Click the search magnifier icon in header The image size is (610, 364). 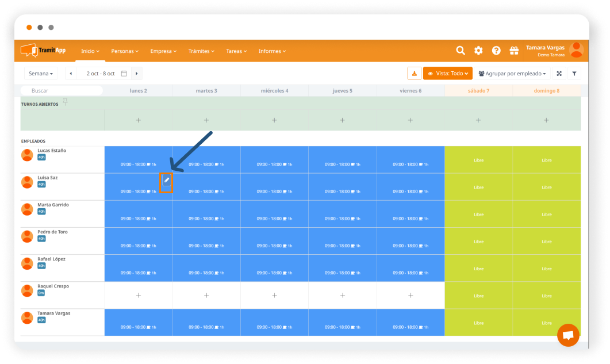point(461,51)
